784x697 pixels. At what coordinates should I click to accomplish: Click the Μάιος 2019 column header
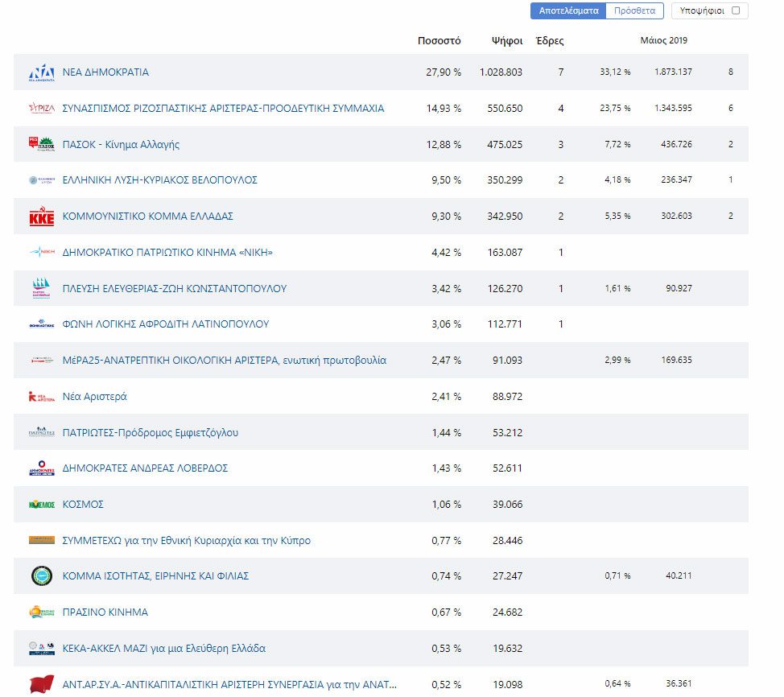click(x=663, y=40)
